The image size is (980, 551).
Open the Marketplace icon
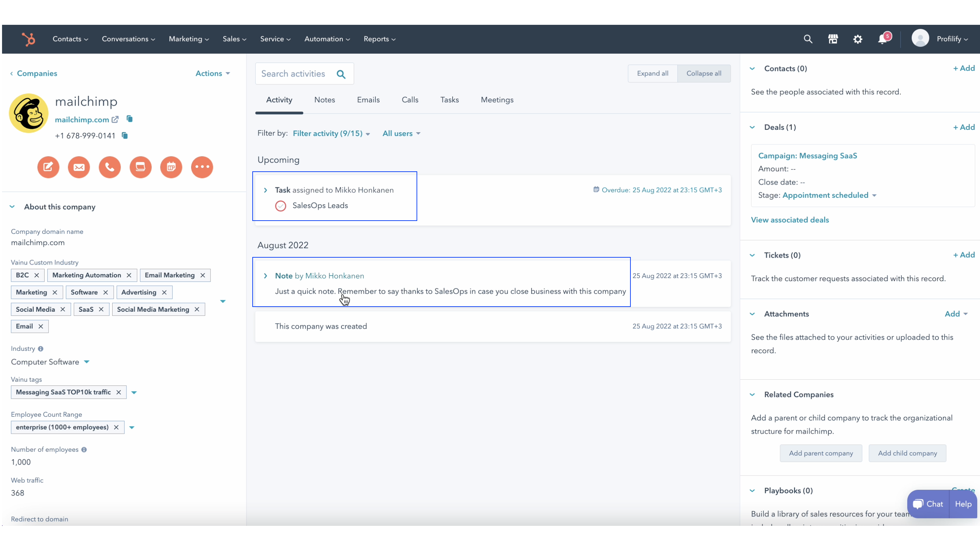[x=833, y=39]
